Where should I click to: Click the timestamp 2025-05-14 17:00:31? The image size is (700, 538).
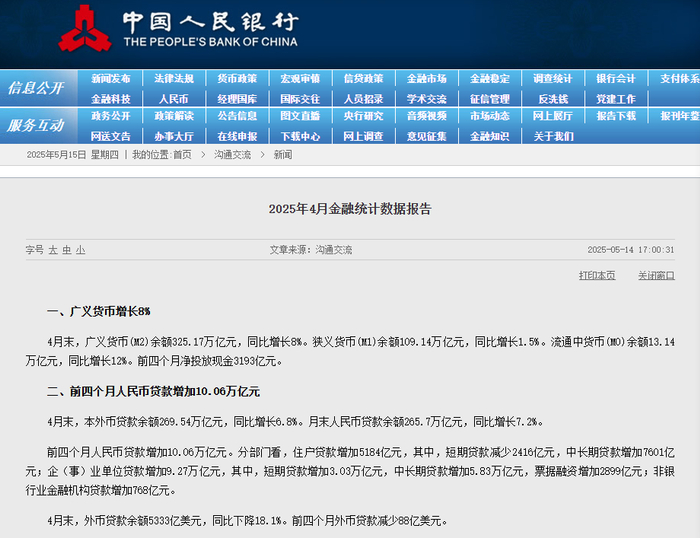click(x=631, y=250)
